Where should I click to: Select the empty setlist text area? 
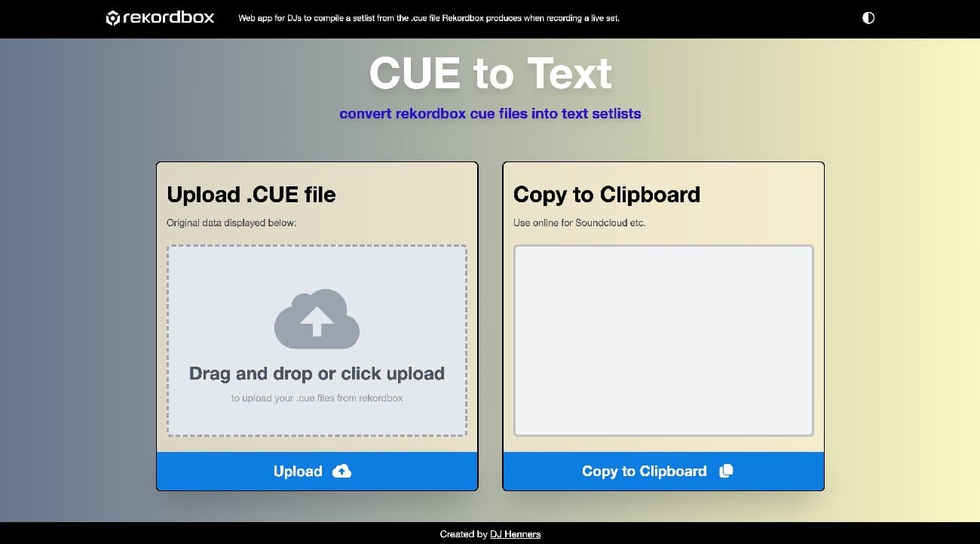pos(663,340)
